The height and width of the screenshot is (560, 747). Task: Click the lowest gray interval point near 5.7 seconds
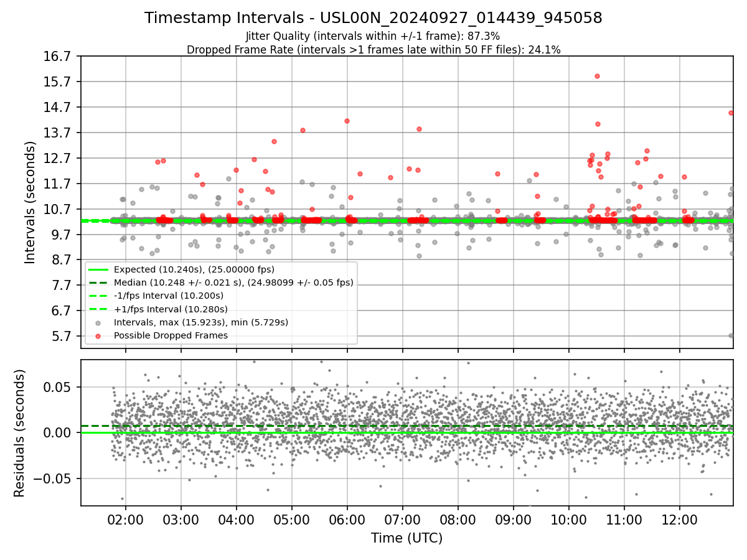pos(731,335)
